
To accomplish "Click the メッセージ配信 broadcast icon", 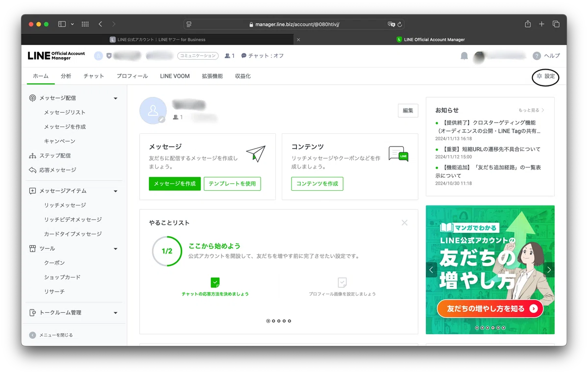I will pos(32,98).
